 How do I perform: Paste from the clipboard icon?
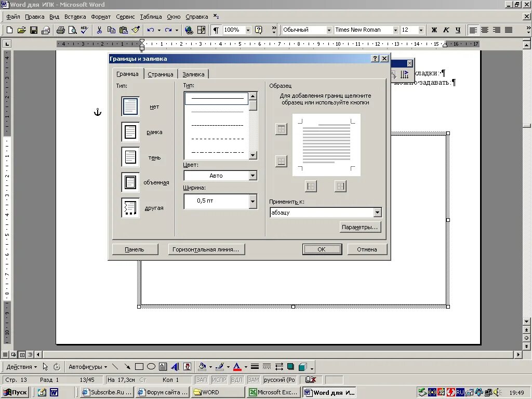(x=124, y=30)
